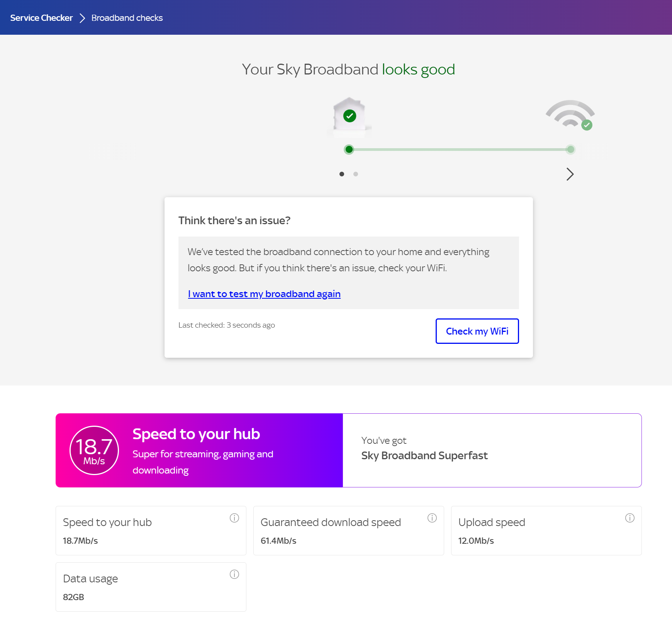
Task: Click the green checkmark on the house icon
Action: coord(349,115)
